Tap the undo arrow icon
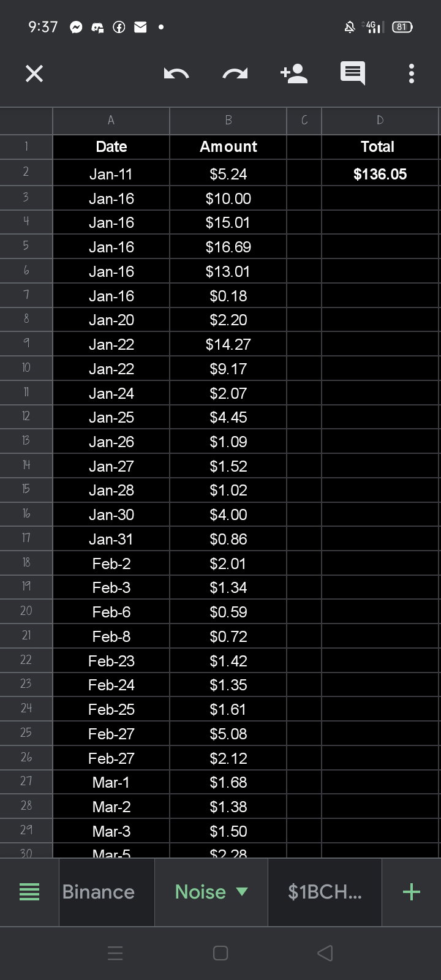441x980 pixels. click(176, 74)
